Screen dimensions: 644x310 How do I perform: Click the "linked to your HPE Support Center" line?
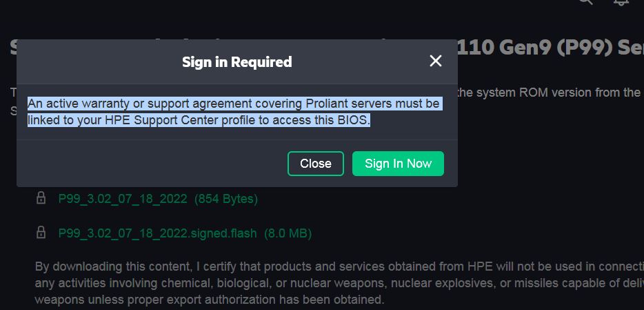click(199, 120)
